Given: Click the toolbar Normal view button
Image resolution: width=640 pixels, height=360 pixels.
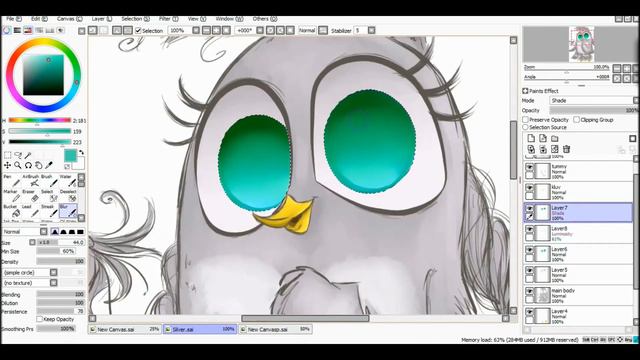Looking at the screenshot, I should pos(307,30).
